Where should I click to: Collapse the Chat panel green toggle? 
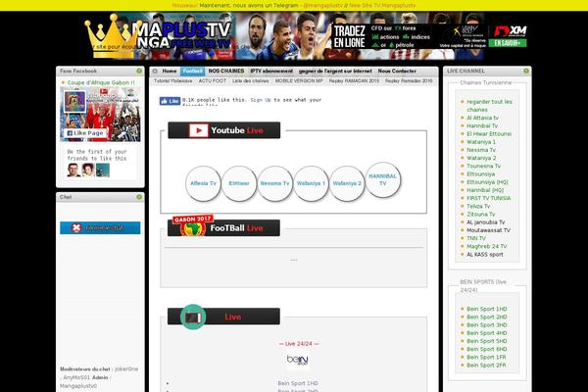139,197
